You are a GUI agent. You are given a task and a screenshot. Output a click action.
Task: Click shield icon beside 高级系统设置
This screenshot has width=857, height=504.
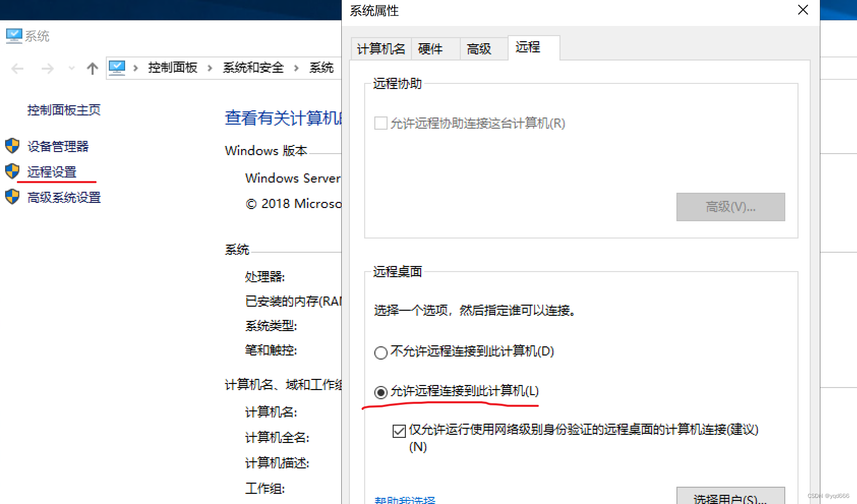(12, 196)
